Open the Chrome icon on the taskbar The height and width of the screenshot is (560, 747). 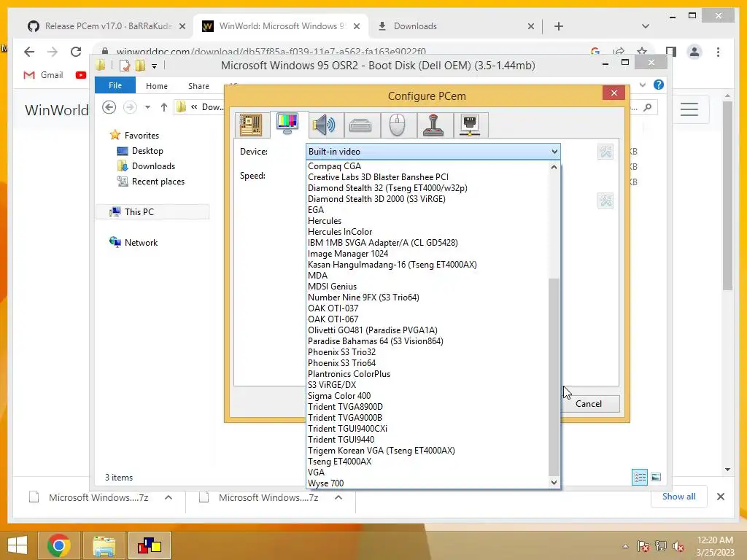tap(58, 545)
